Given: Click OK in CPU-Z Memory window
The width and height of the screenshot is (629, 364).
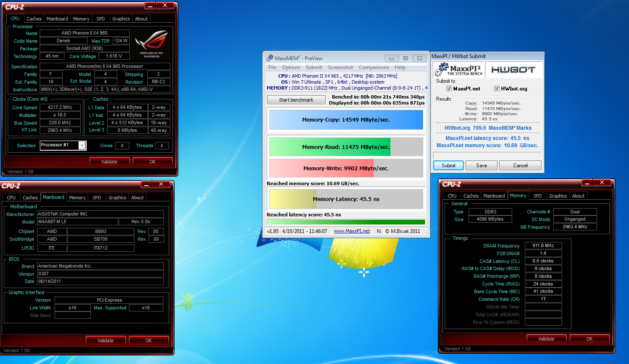Looking at the screenshot, I should click(x=590, y=339).
